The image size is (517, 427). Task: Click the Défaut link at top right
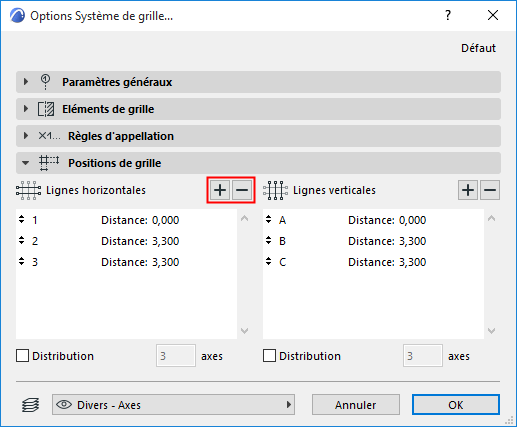478,48
